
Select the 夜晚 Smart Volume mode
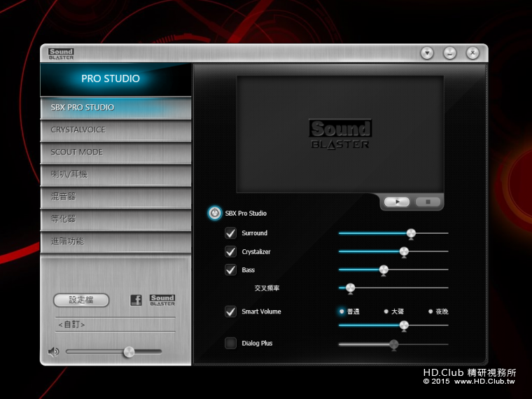tap(438, 311)
